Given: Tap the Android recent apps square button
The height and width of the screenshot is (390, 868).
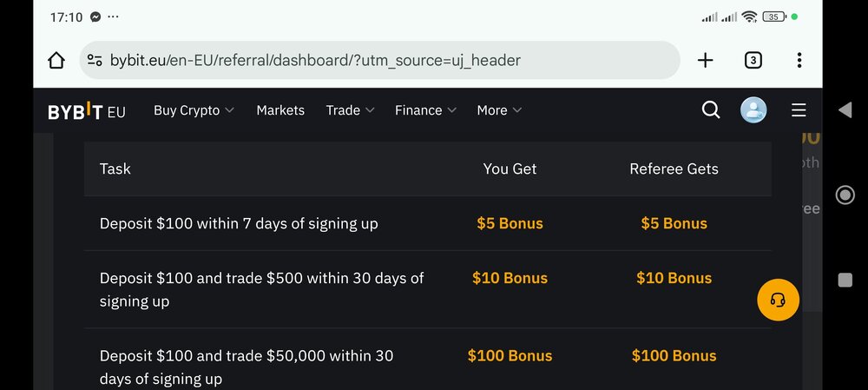Looking at the screenshot, I should (845, 281).
